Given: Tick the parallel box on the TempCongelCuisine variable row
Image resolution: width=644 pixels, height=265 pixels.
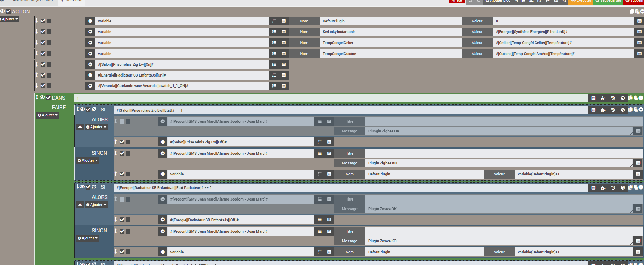Looking at the screenshot, I should (49, 53).
